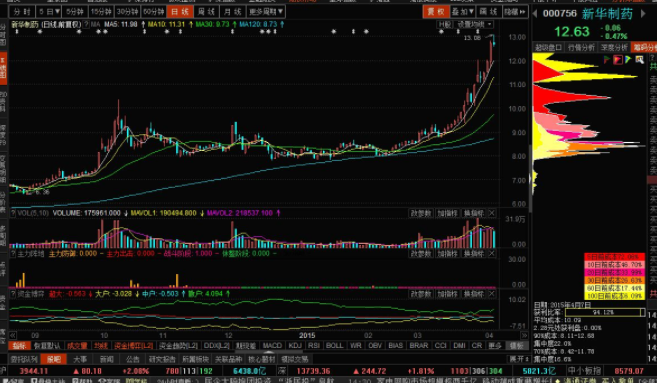The width and height of the screenshot is (657, 383).
Task: Select the KDJ indicator
Action: [x=295, y=346]
